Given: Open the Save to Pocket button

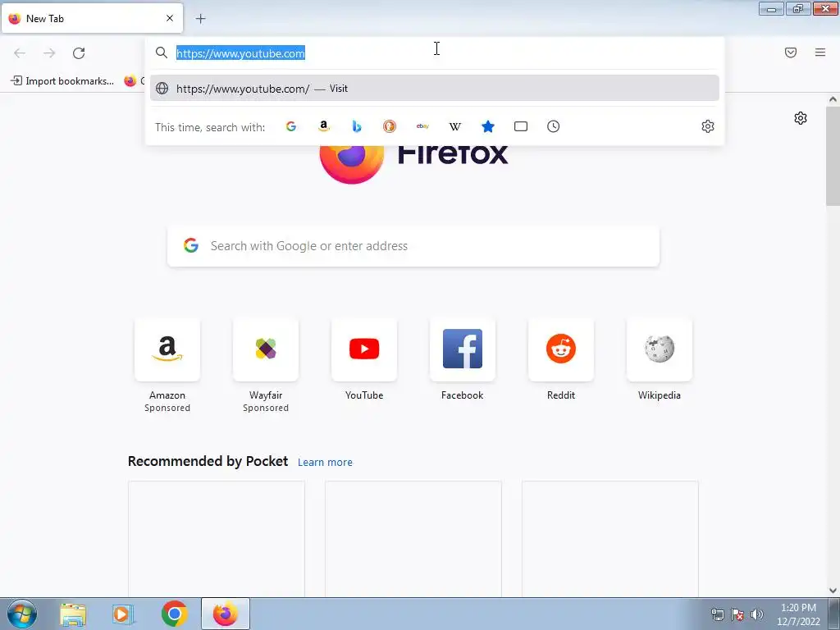Looking at the screenshot, I should coord(791,52).
